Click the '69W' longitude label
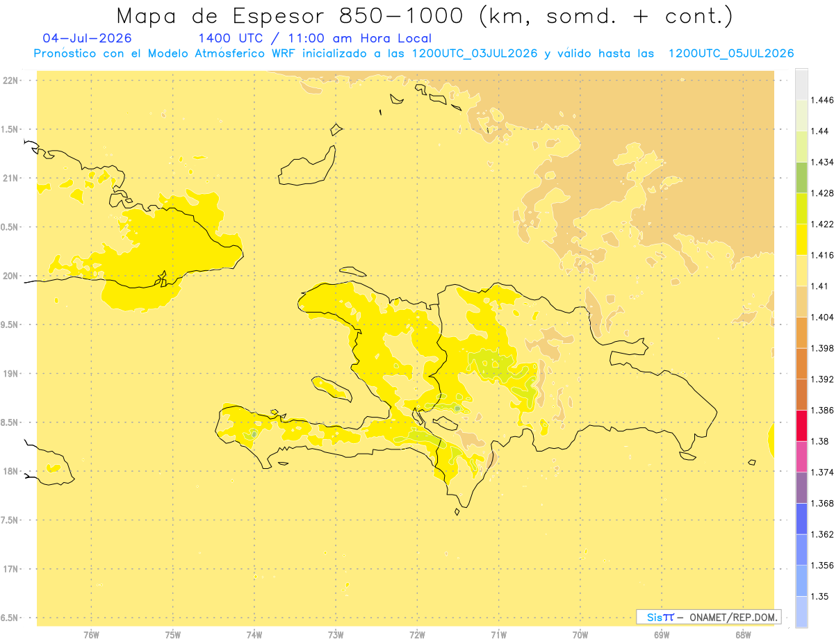834x644 pixels. pyautogui.click(x=662, y=635)
